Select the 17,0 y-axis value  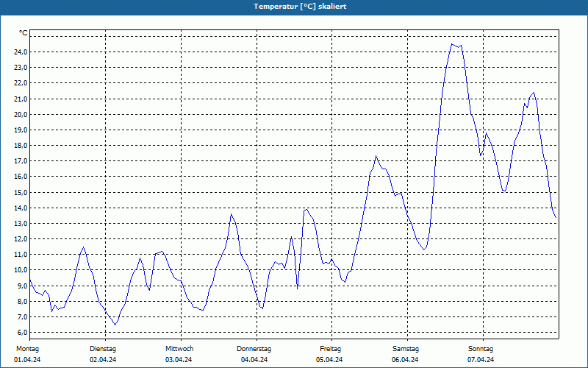(21, 161)
